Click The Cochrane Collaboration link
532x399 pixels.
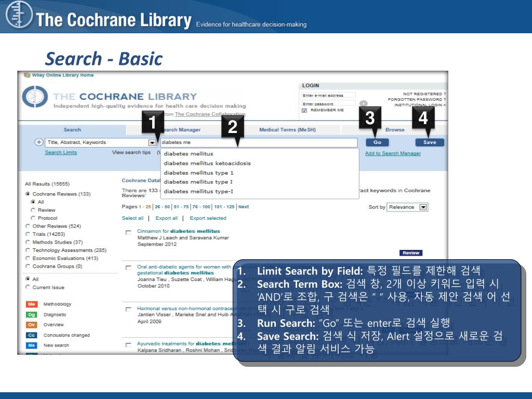point(210,114)
